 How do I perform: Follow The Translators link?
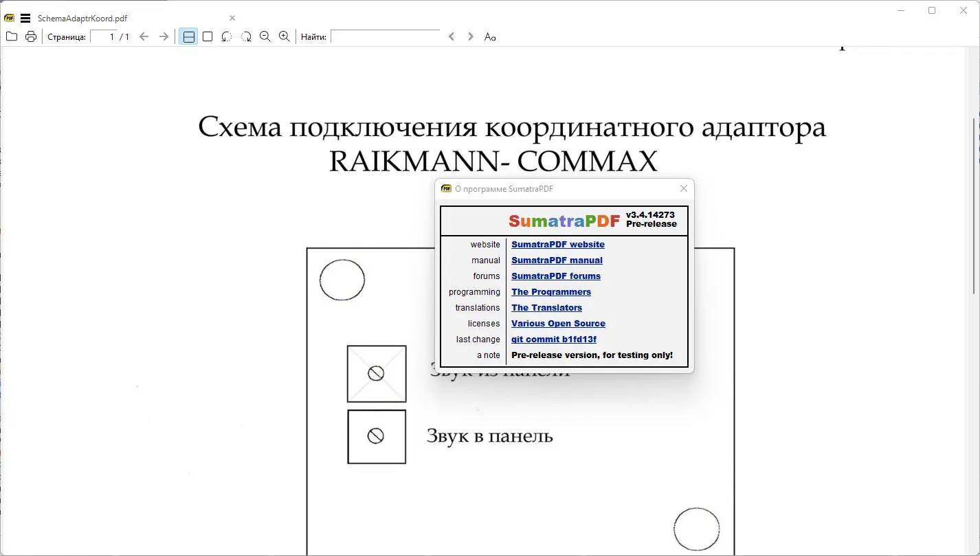(x=546, y=307)
